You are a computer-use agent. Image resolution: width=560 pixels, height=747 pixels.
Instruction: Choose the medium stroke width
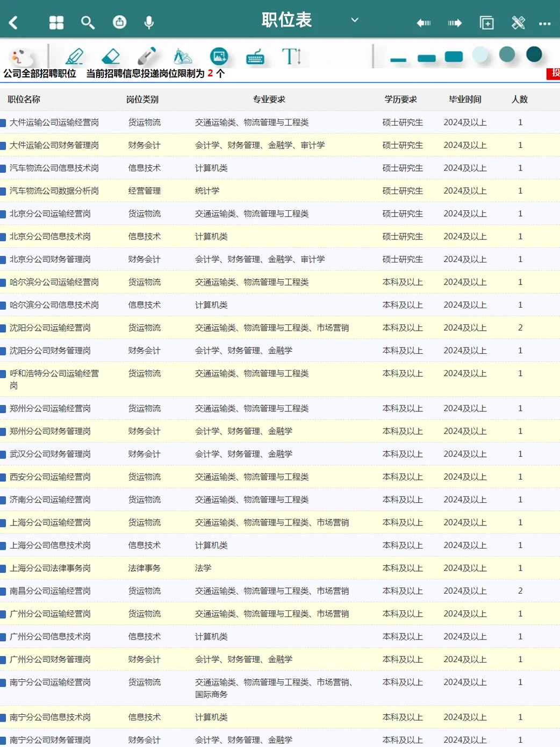click(426, 58)
